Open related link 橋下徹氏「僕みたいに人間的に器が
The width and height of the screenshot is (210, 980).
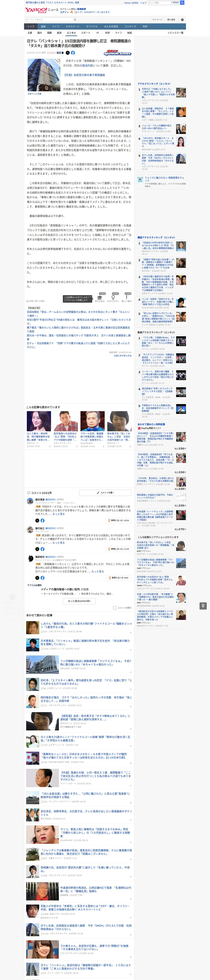(78, 329)
